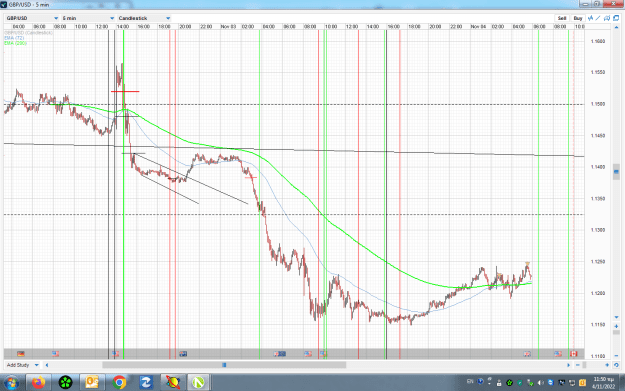Click the EMA (200) study label
Image resolution: width=625 pixels, height=391 pixels.
coord(15,43)
